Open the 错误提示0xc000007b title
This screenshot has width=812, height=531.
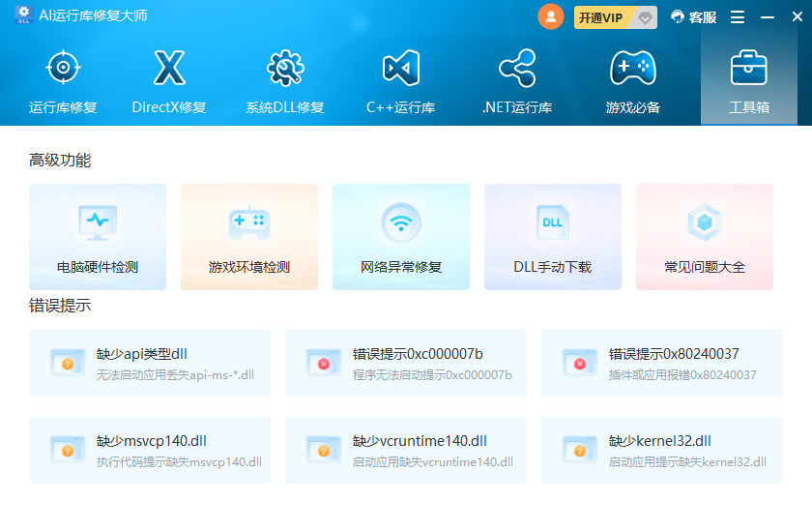tap(418, 354)
